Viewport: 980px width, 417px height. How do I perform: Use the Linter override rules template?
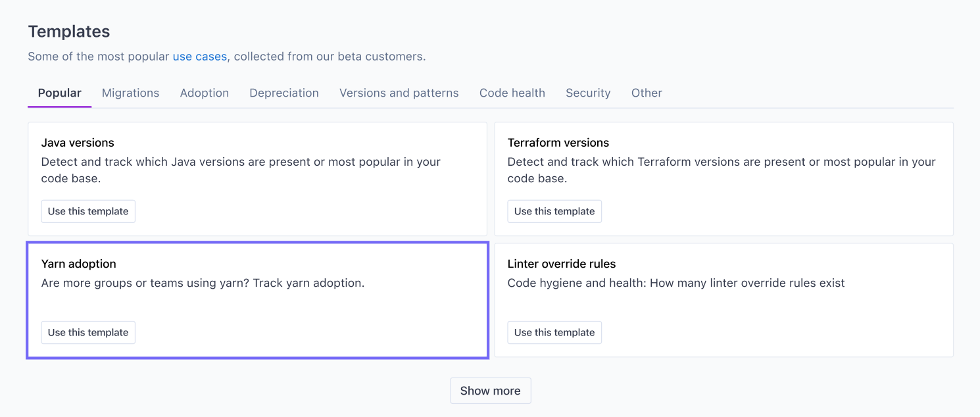[x=554, y=332]
